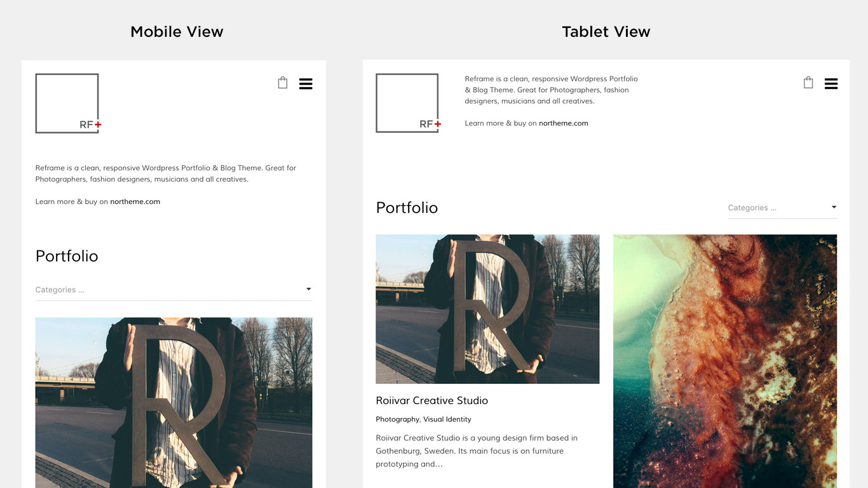Click the RF+ logo in tablet view
The width and height of the screenshot is (868, 488).
click(x=408, y=103)
